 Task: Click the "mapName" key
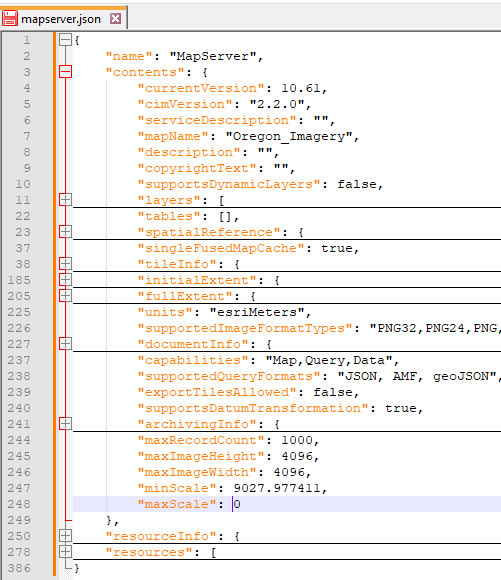tap(173, 136)
